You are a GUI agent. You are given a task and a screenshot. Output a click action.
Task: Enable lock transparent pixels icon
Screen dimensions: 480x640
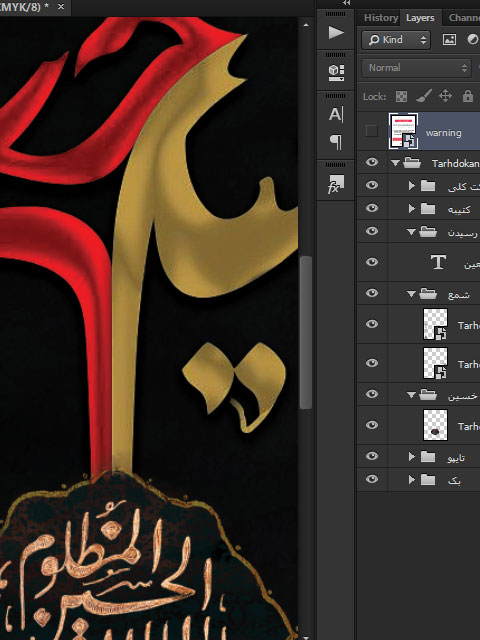[402, 96]
